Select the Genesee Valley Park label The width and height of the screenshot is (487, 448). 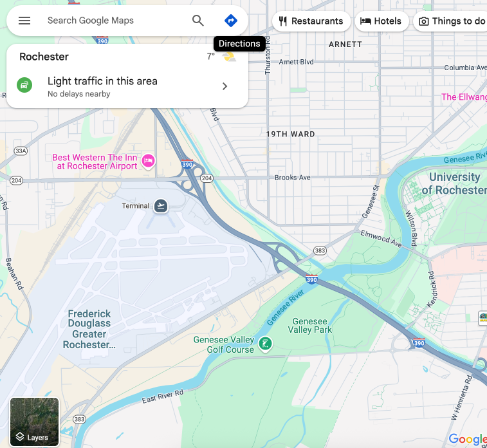click(309, 325)
